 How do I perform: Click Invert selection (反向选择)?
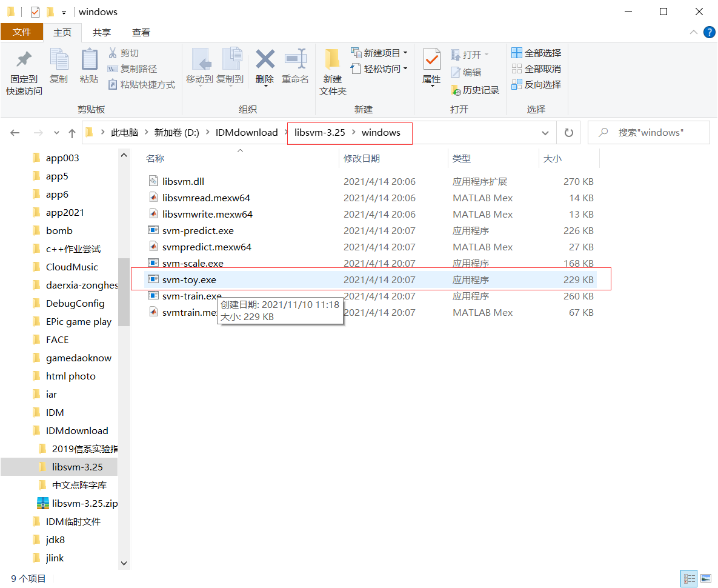536,85
